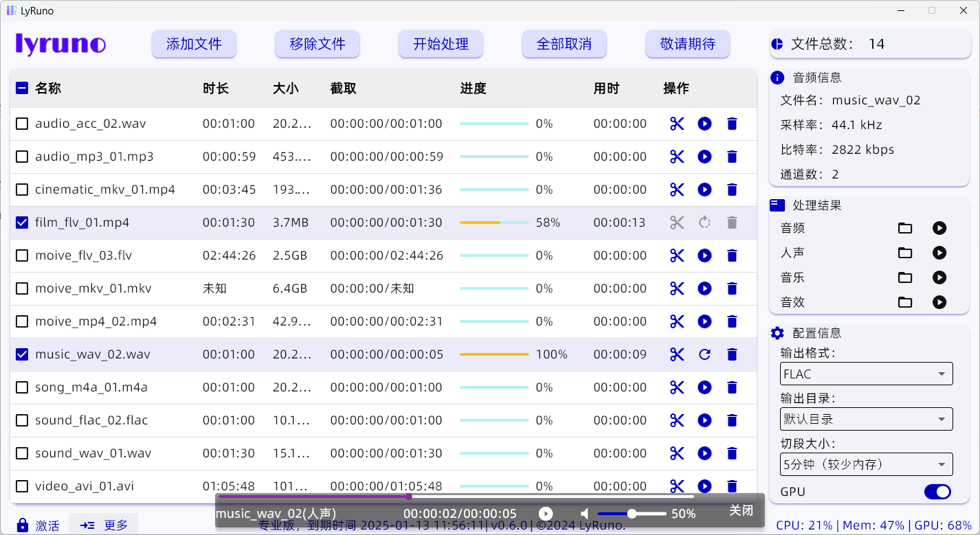The width and height of the screenshot is (980, 535).
Task: Open the 切段大小 dropdown
Action: click(865, 464)
